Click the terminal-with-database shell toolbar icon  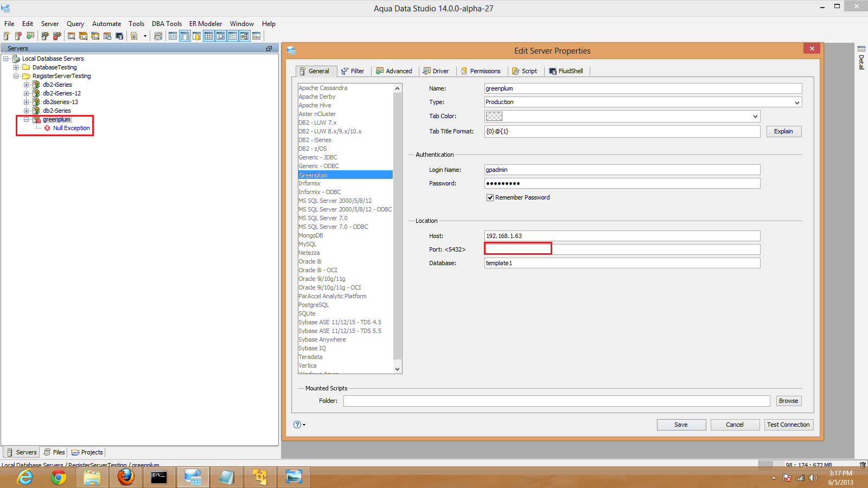click(x=119, y=36)
